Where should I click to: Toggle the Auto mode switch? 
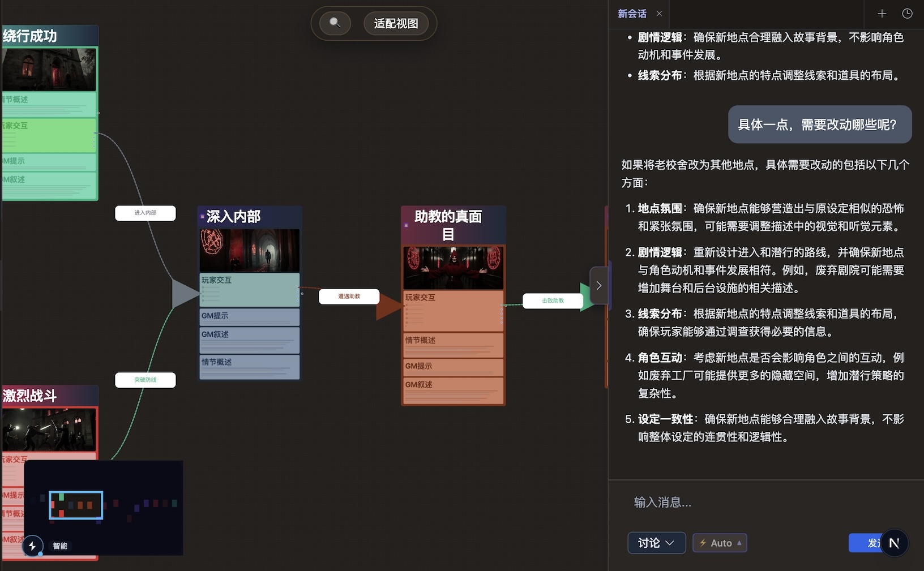720,543
